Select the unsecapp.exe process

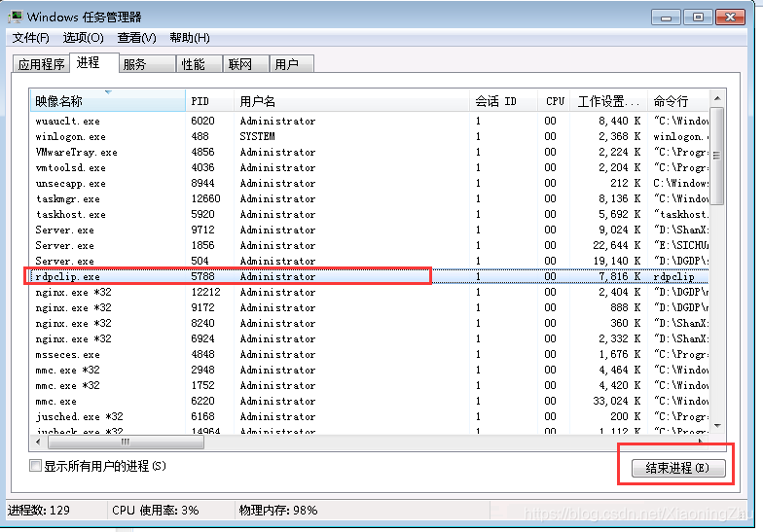click(369, 183)
